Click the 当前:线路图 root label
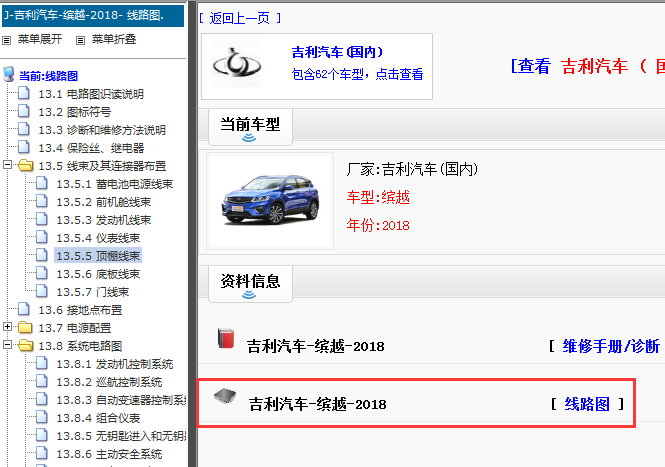The height and width of the screenshot is (467, 665). point(48,76)
